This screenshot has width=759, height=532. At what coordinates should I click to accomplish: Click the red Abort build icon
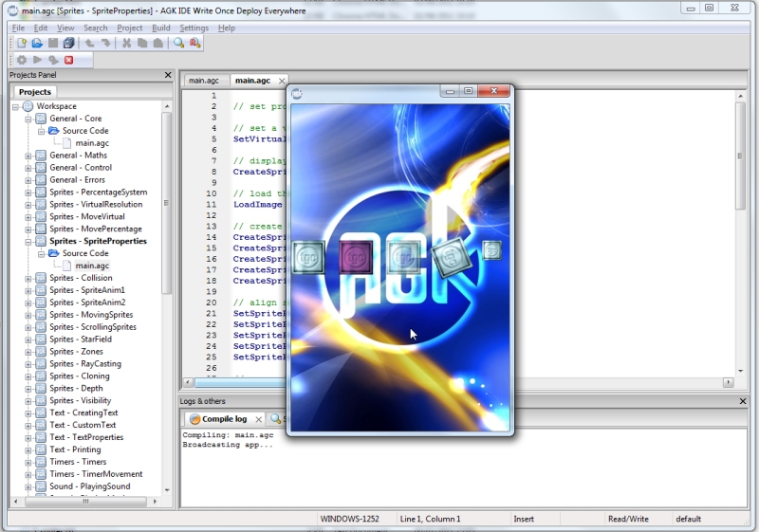[x=68, y=60]
